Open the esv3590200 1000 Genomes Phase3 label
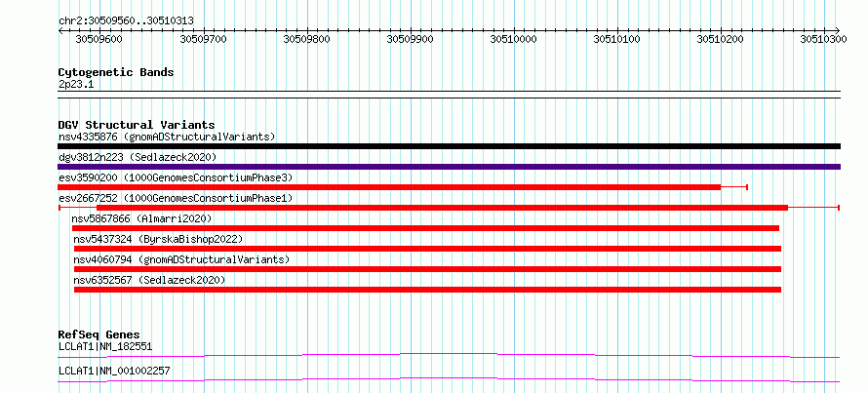Screen dimensions: 868x393 tap(175, 177)
